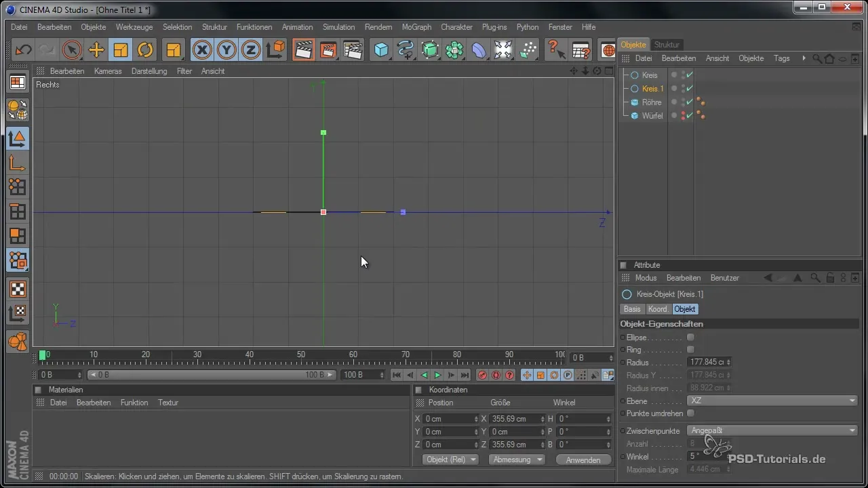Open Objekt (Rel) coordinate dropdown
868x488 pixels.
click(x=451, y=460)
